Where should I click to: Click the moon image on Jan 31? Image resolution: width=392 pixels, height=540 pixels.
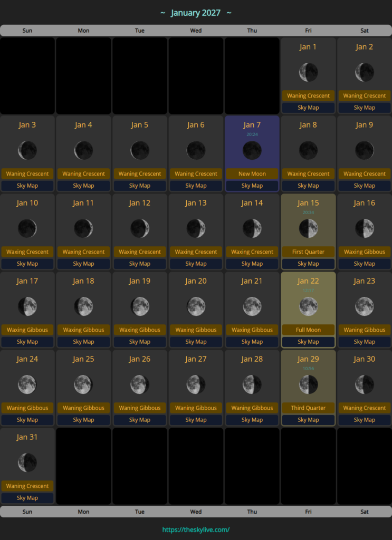pos(27,462)
